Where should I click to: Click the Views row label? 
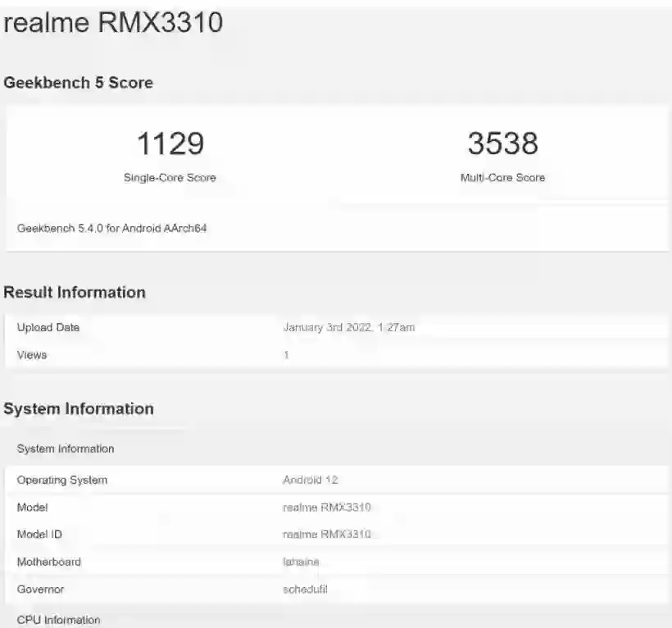pos(32,355)
